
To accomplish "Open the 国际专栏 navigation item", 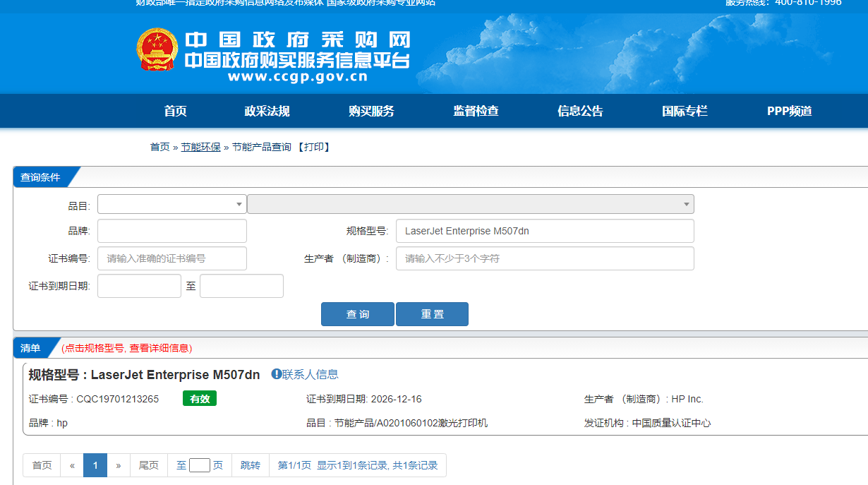I will coord(685,111).
